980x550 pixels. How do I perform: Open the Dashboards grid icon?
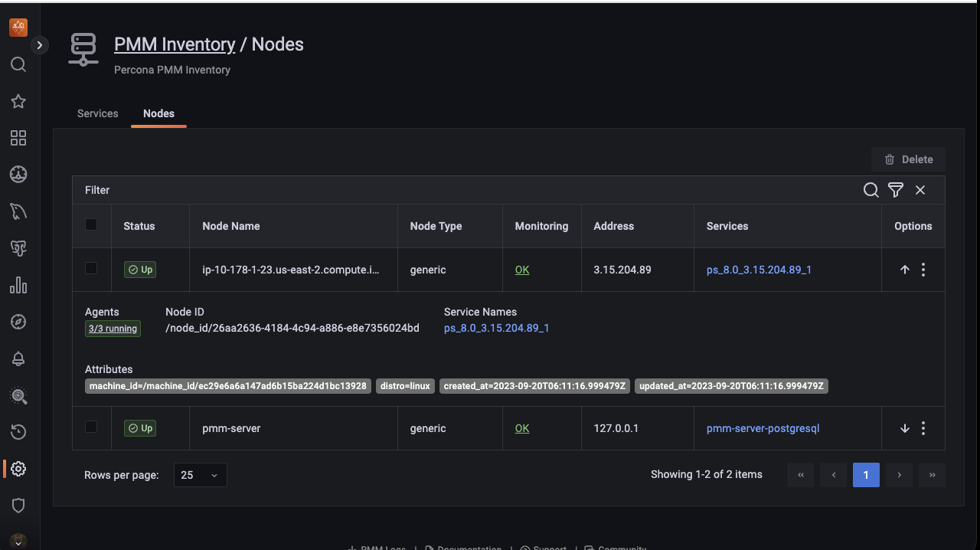18,138
